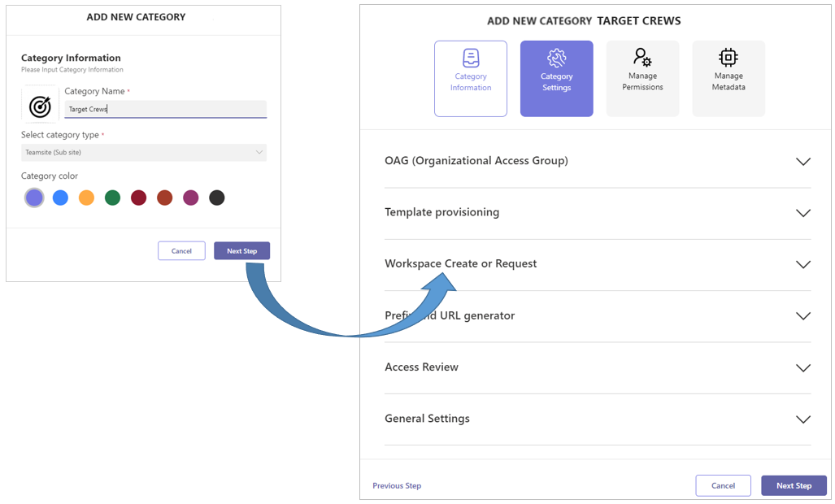Pick the orange category color
Image resolution: width=835 pixels, height=504 pixels.
(x=86, y=198)
